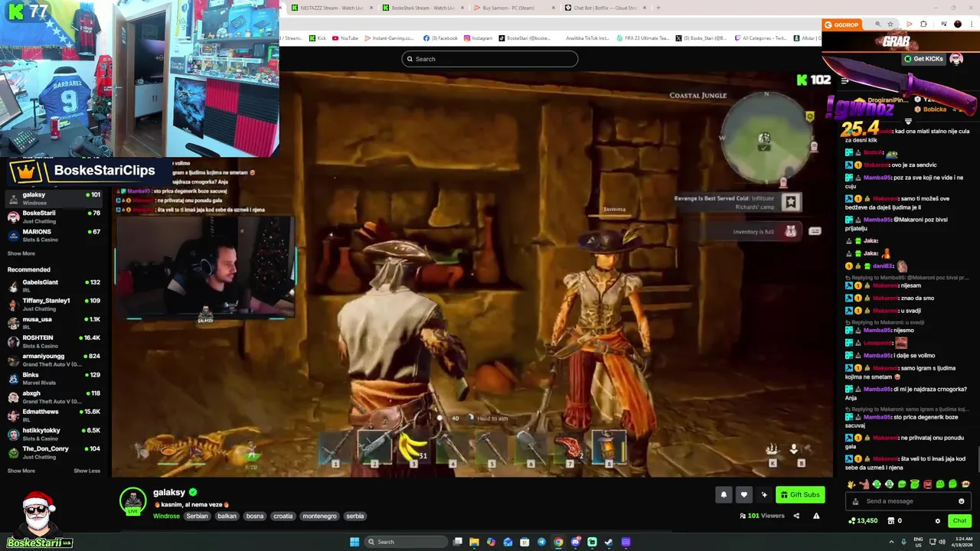Insert the yellow waving hand quick emote
The height and width of the screenshot is (551, 980).
point(852,484)
